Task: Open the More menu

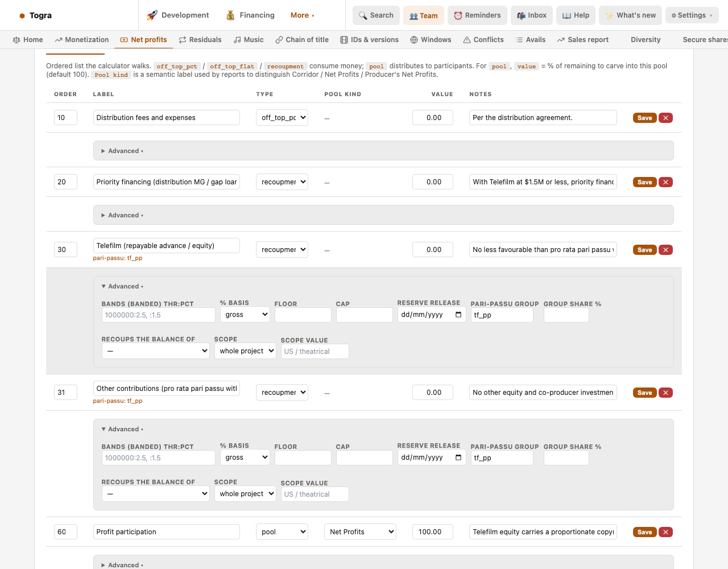Action: tap(302, 15)
